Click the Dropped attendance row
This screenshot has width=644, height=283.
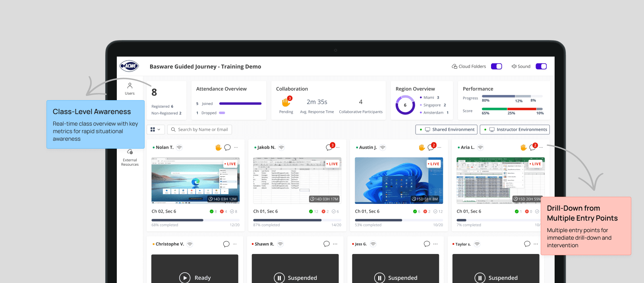pyautogui.click(x=211, y=113)
